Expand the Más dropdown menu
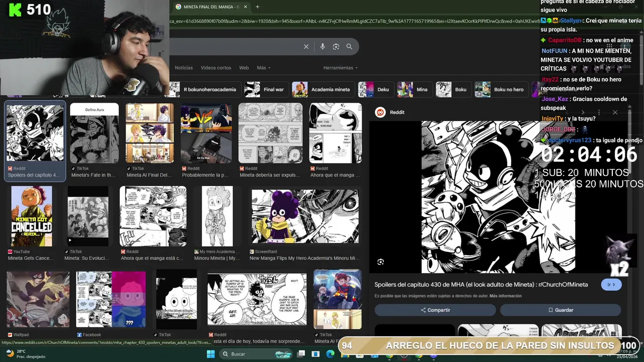Image resolution: width=644 pixels, height=362 pixels. pyautogui.click(x=264, y=68)
